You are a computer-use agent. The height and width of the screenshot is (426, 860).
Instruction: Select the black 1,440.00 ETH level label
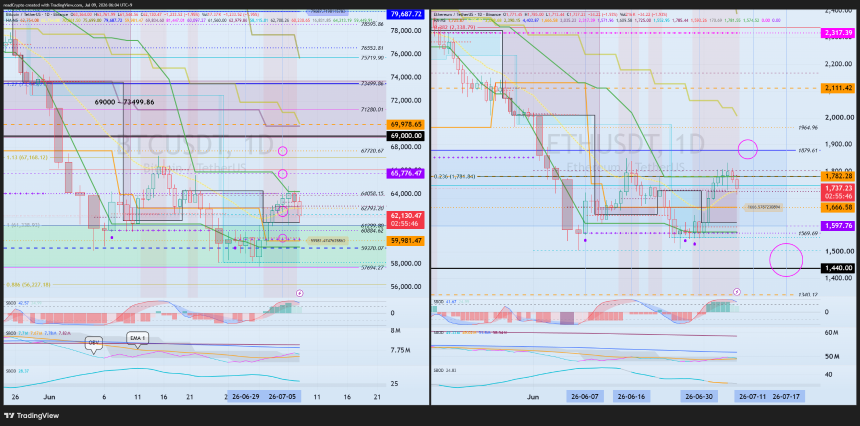click(838, 268)
